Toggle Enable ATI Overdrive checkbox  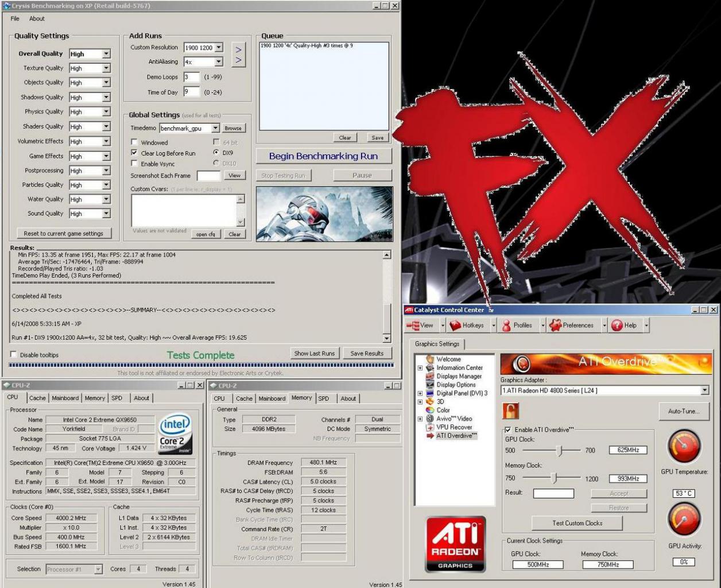tap(508, 430)
